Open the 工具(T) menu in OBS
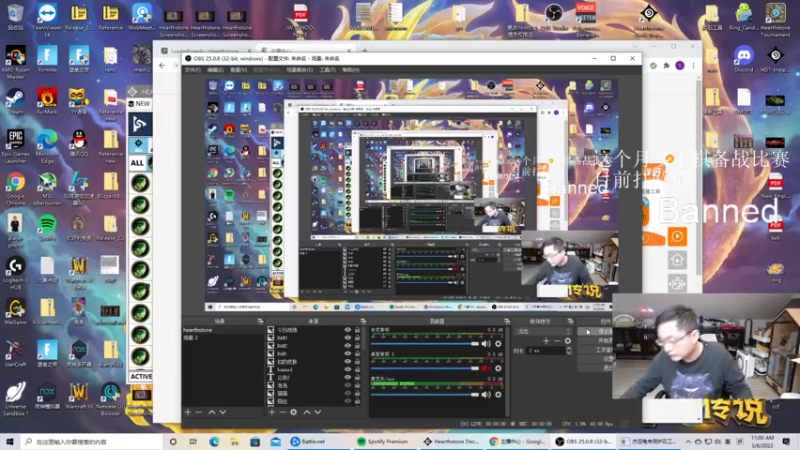The height and width of the screenshot is (450, 800). pyautogui.click(x=328, y=70)
